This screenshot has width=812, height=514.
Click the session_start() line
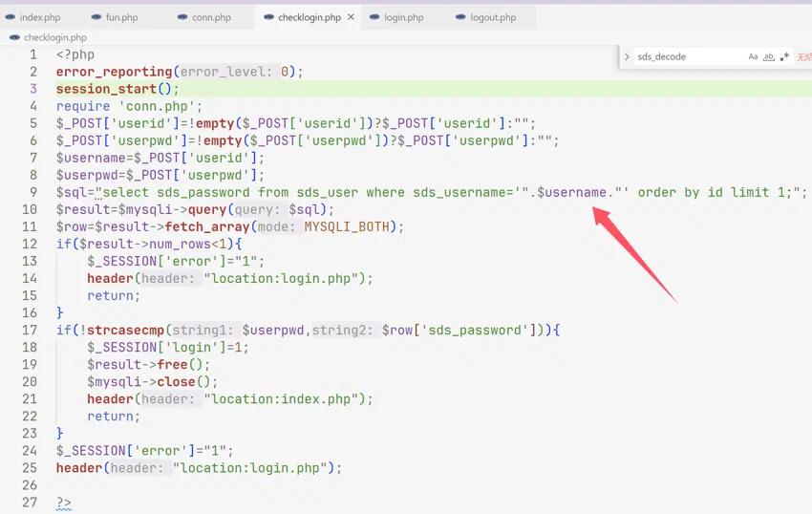[118, 89]
